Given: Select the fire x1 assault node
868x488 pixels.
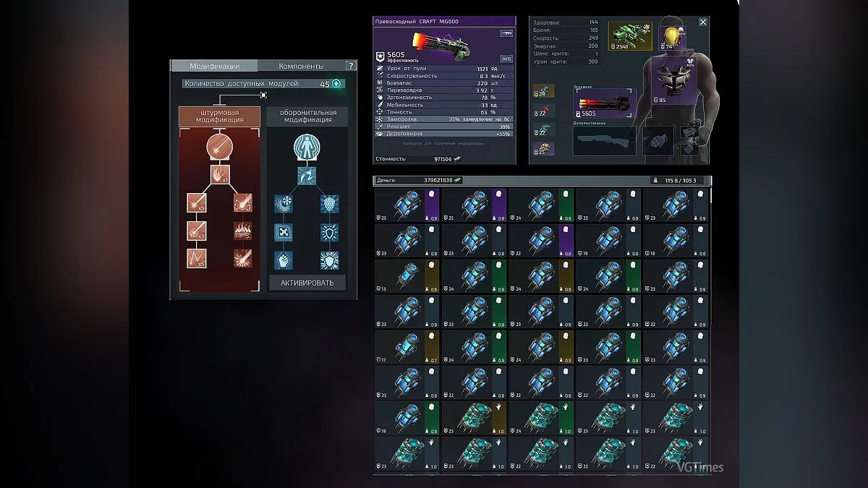Looking at the screenshot, I should click(x=219, y=174).
